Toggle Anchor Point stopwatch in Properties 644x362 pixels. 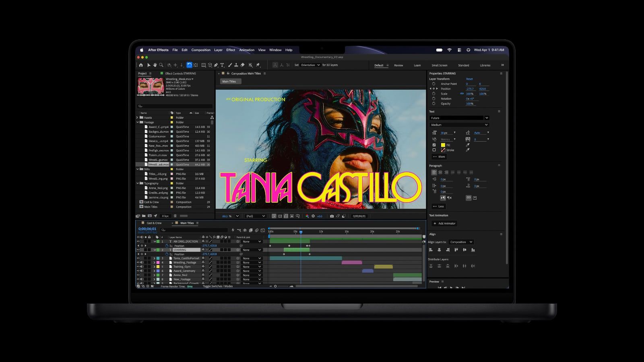434,84
